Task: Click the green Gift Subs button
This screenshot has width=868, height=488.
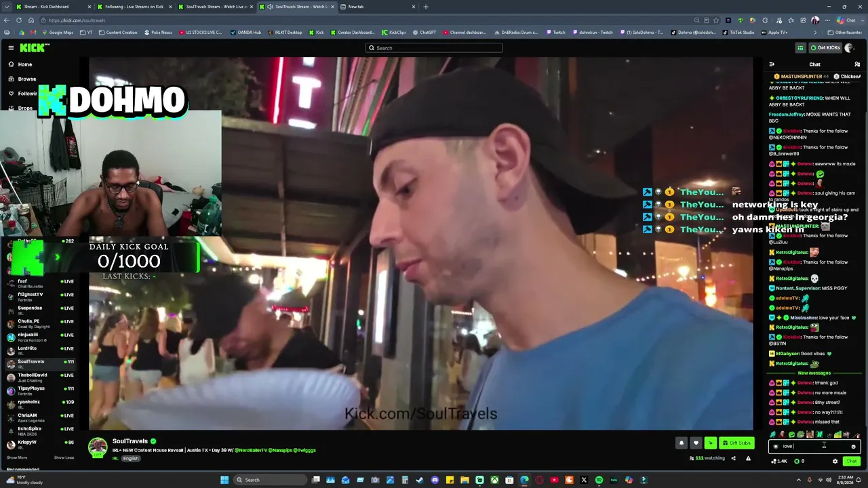Action: click(x=736, y=443)
